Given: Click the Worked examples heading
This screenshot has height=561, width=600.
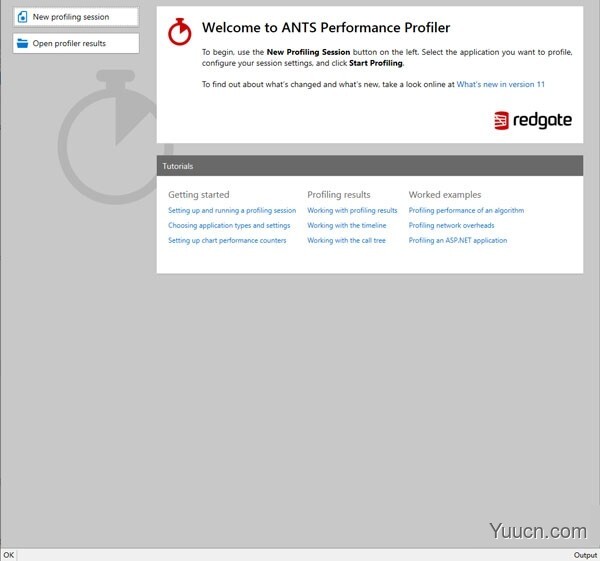Looking at the screenshot, I should (445, 194).
